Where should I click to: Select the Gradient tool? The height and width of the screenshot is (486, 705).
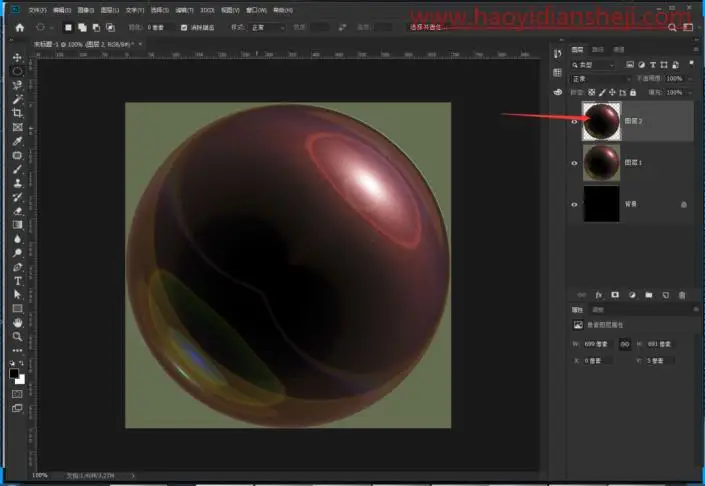pos(17,225)
